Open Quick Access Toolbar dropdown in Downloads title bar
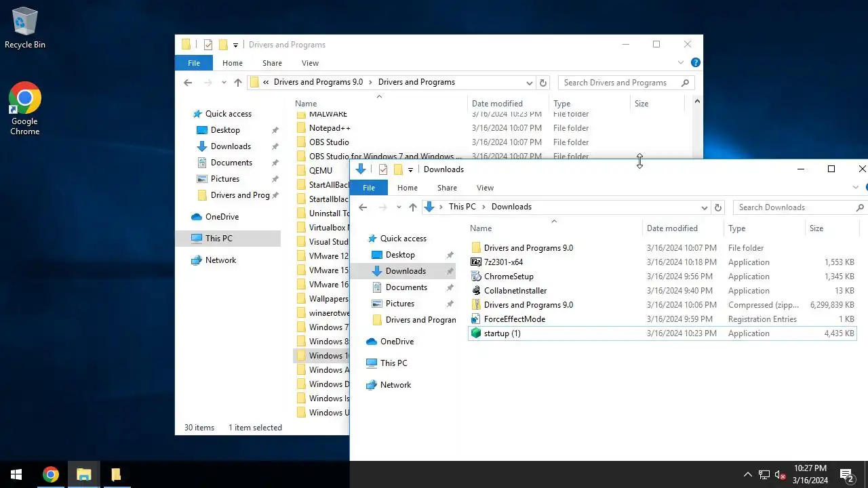 pyautogui.click(x=410, y=170)
